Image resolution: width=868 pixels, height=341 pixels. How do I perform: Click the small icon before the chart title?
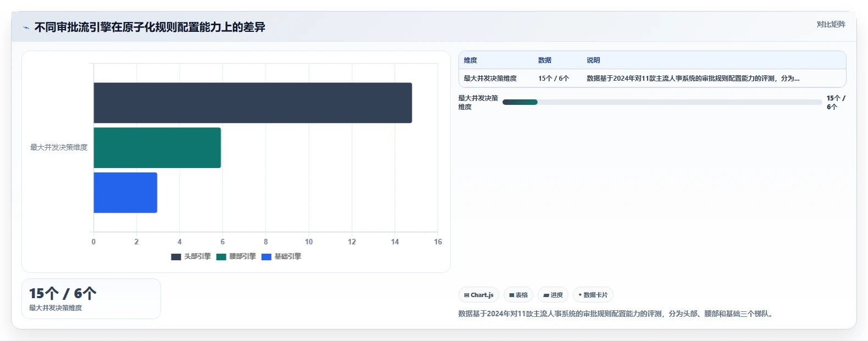click(26, 27)
